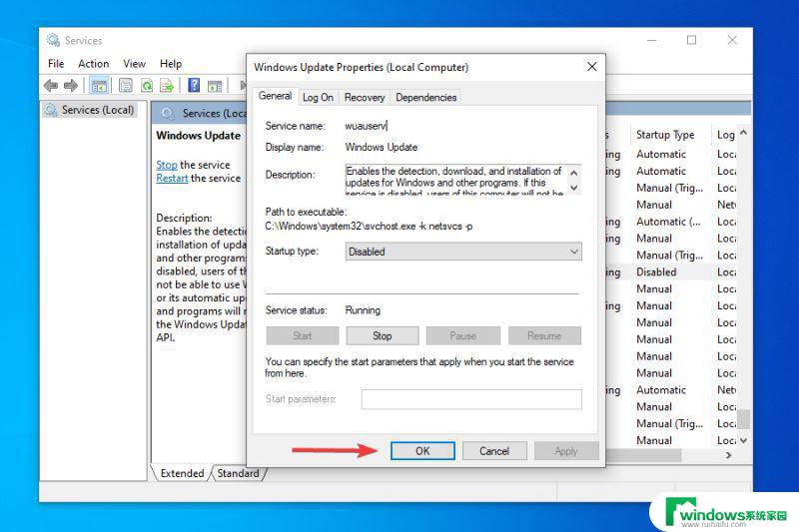Open Properties via the toolbar icon

126,86
